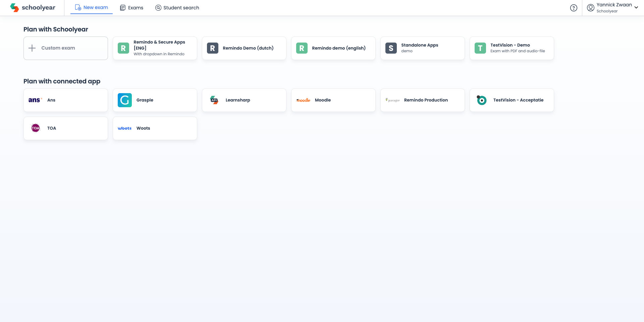Click the Exams list icon
Viewport: 644px width, 322px height.
pos(123,8)
